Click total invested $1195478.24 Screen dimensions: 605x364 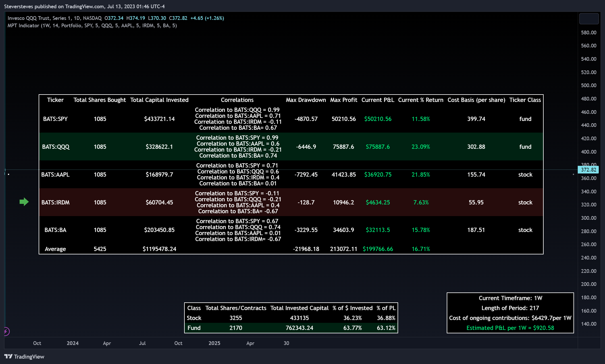point(159,249)
